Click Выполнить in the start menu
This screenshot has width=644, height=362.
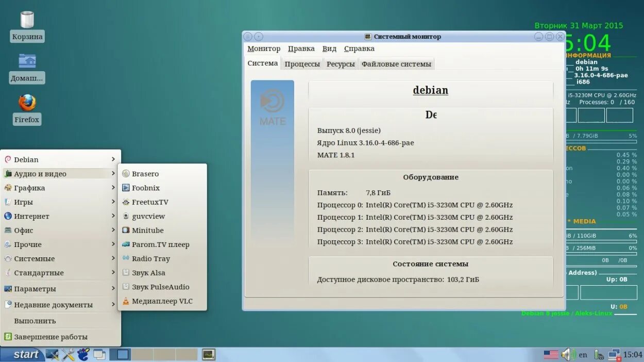point(60,321)
